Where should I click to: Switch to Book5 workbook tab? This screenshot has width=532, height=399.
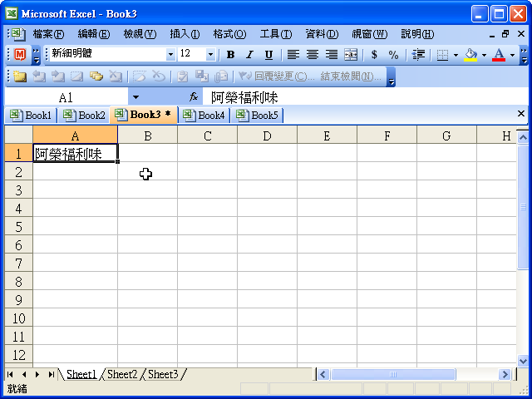coord(258,116)
